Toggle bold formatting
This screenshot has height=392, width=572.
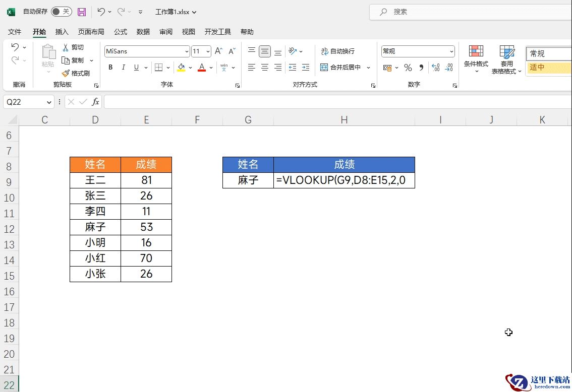point(110,68)
